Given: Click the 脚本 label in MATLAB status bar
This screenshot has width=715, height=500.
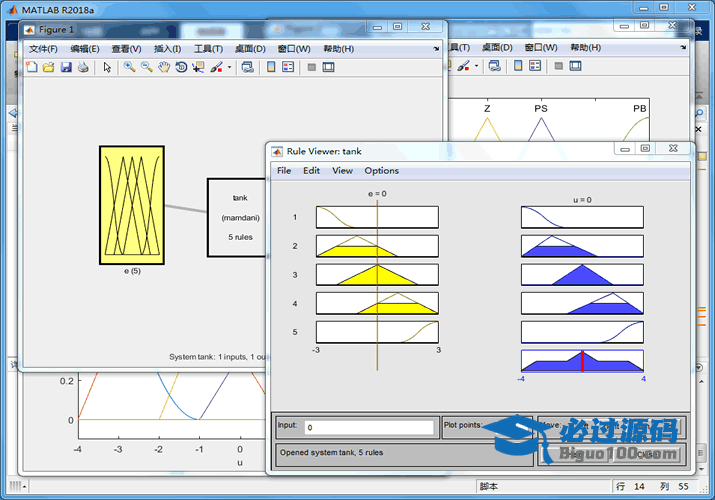Looking at the screenshot, I should pos(489,486).
